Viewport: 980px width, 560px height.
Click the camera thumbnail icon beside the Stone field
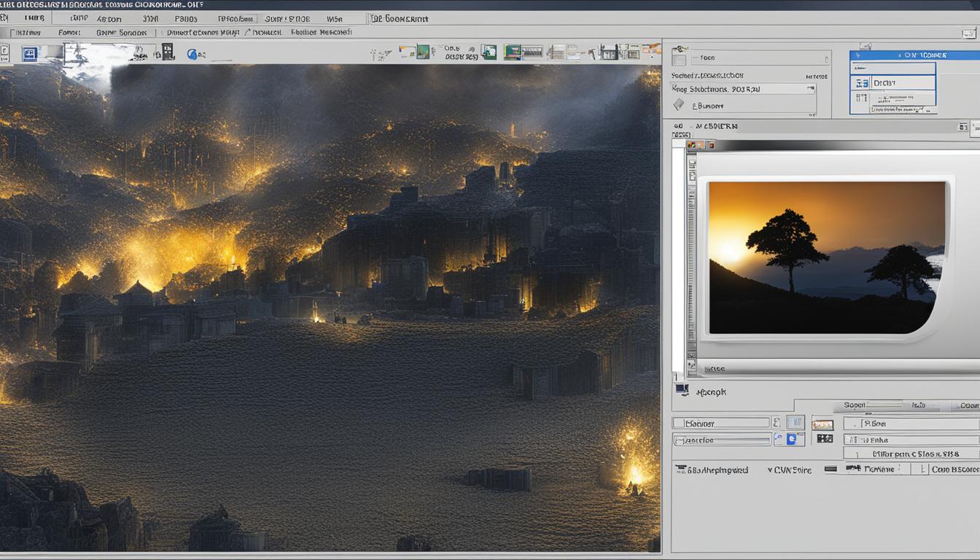click(822, 424)
